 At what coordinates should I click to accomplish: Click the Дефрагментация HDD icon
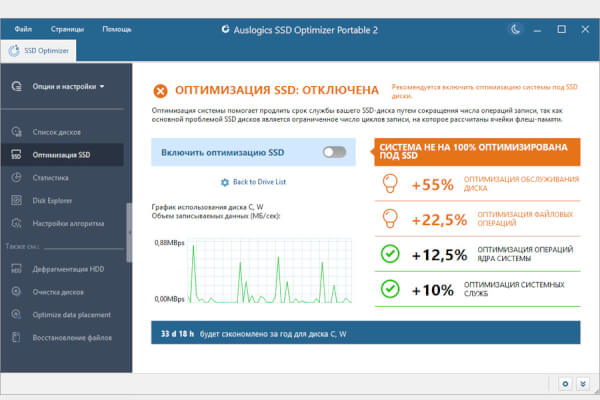point(16,269)
